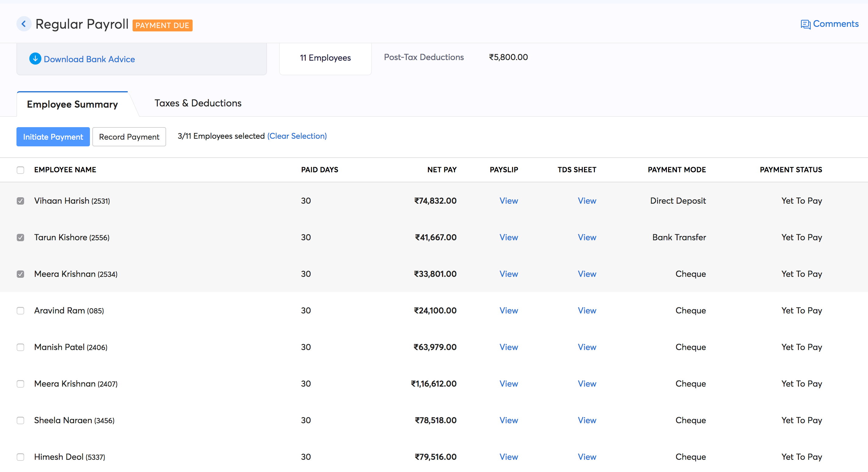Viewport: 868px width, 472px height.
Task: Tick the checkbox for Manish Patel
Action: tap(20, 347)
